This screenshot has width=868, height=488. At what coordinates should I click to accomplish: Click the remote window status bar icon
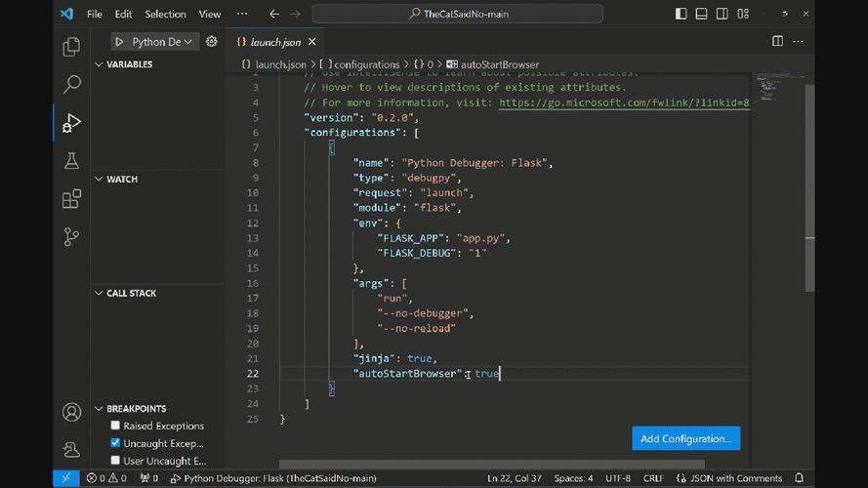[66, 478]
